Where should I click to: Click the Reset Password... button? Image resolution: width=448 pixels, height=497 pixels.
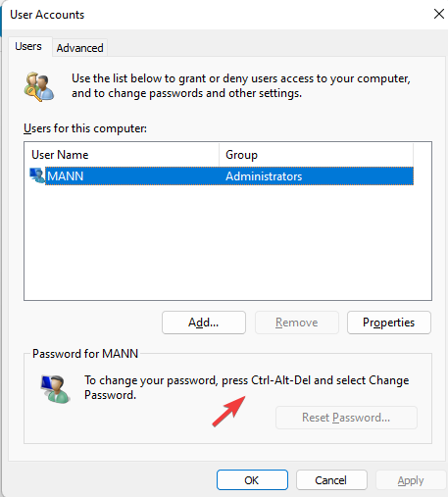tap(346, 418)
